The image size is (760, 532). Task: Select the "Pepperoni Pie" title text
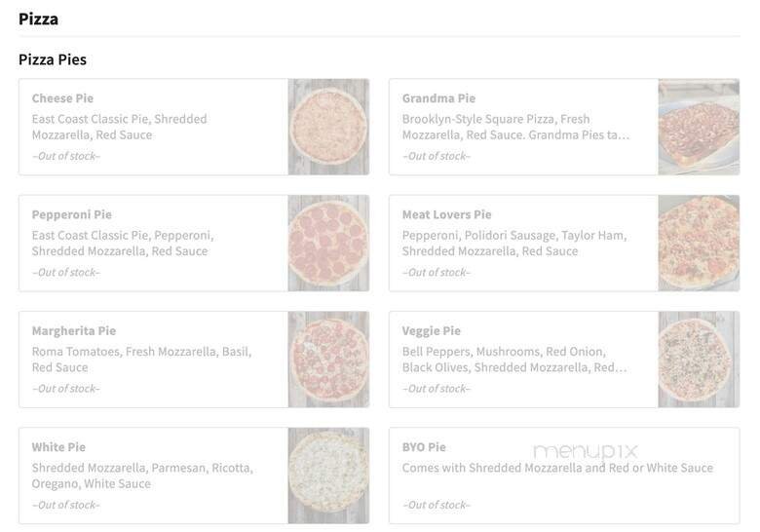tap(71, 214)
